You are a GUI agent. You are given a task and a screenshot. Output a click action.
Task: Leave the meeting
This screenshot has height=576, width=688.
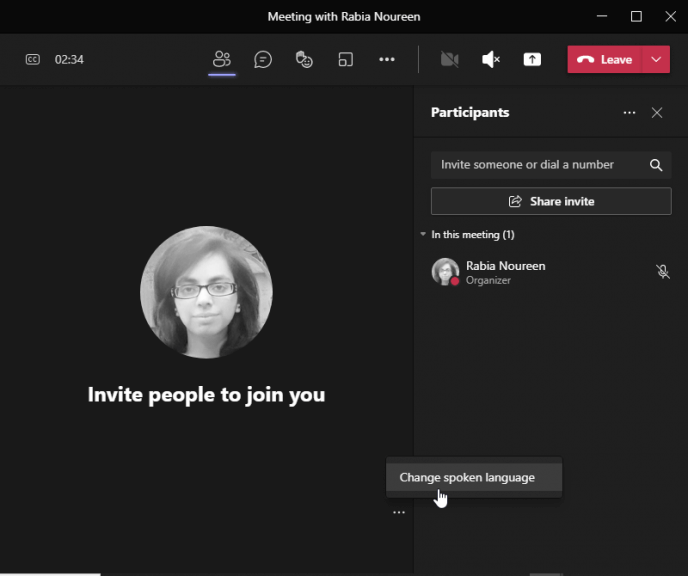[x=605, y=59]
